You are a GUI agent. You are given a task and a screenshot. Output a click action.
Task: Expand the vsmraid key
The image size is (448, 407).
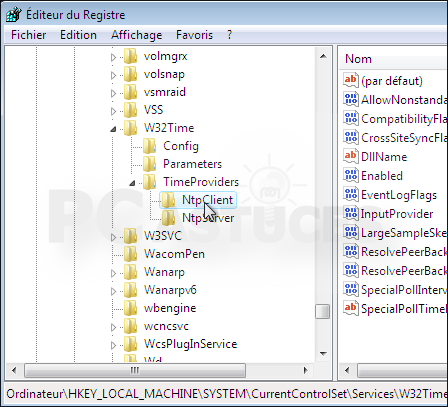click(x=113, y=93)
